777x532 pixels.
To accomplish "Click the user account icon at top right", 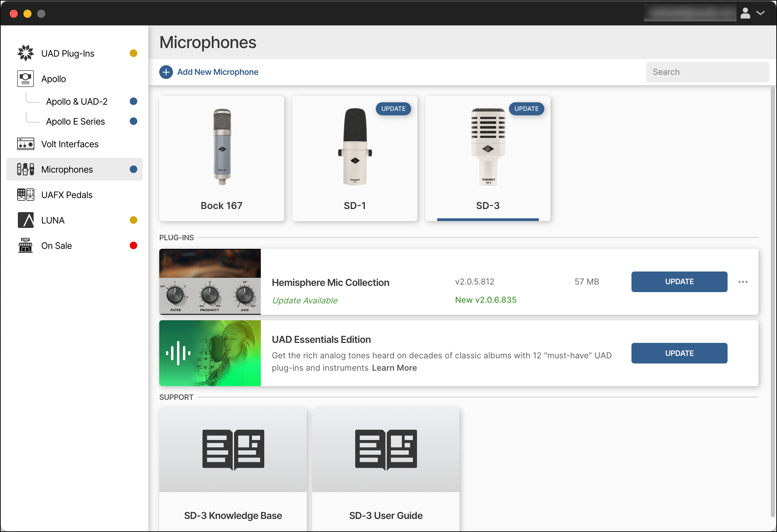I will point(745,13).
